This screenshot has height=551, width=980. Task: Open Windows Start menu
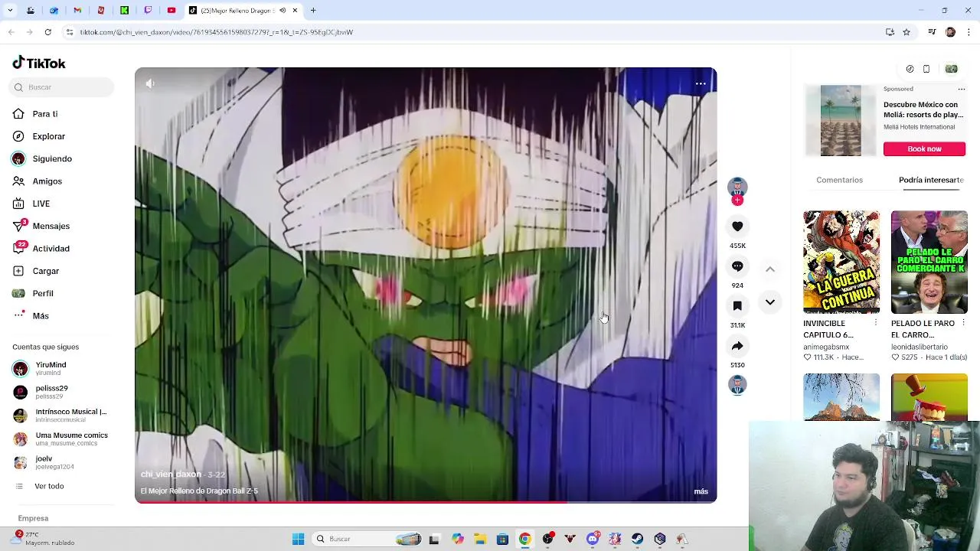point(298,539)
